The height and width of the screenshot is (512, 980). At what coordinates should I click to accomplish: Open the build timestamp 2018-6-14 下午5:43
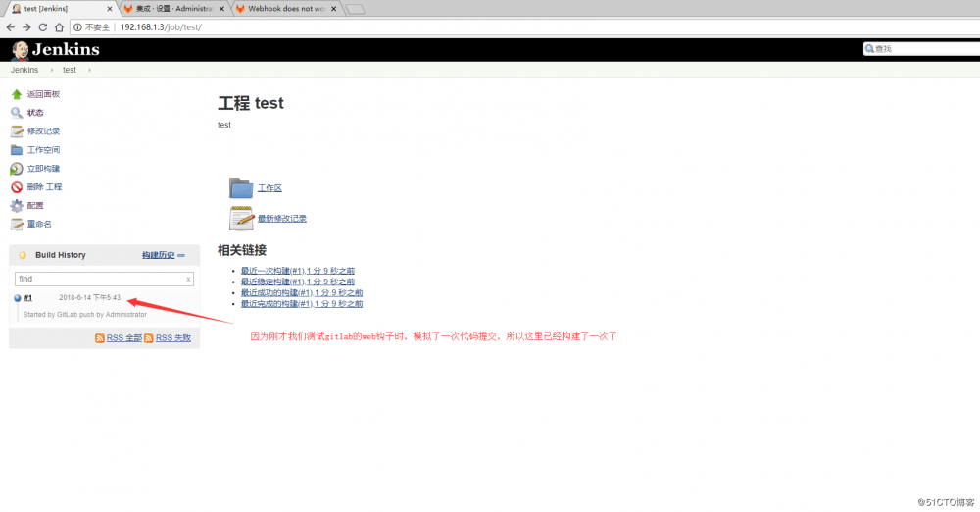pyautogui.click(x=89, y=298)
